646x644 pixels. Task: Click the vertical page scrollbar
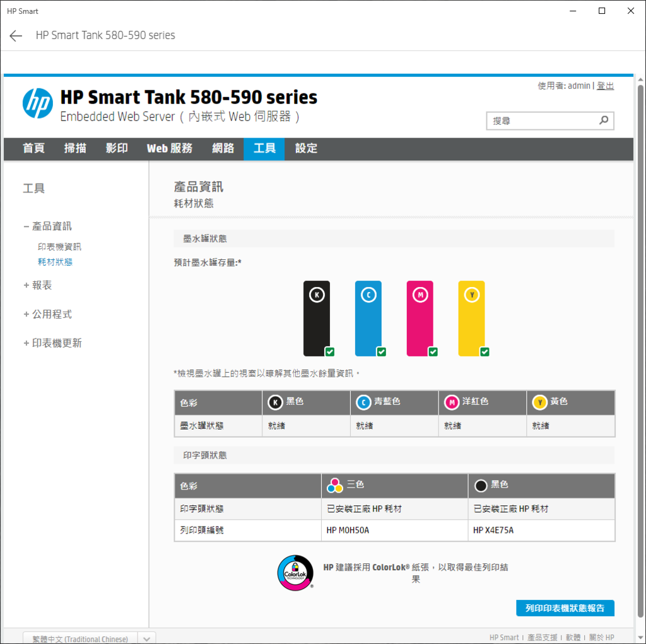click(x=640, y=350)
